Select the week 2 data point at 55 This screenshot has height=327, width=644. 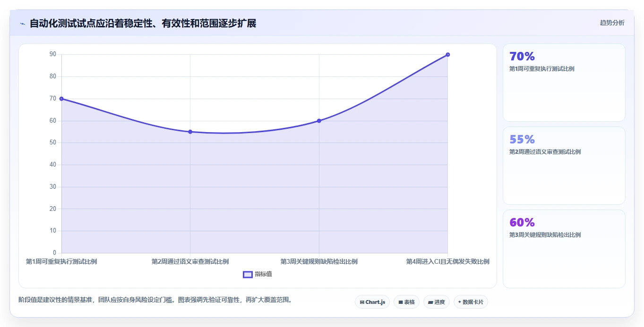pyautogui.click(x=190, y=132)
